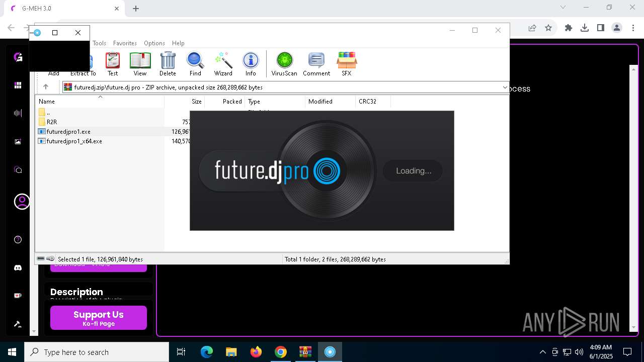Sort files by CRC32 column header
644x362 pixels.
click(373, 102)
